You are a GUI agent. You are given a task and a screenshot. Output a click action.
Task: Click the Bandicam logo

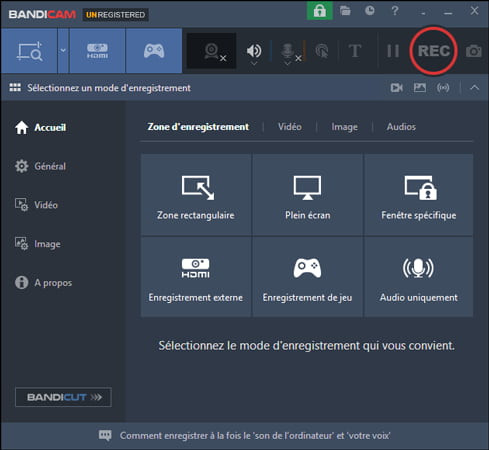click(x=42, y=15)
